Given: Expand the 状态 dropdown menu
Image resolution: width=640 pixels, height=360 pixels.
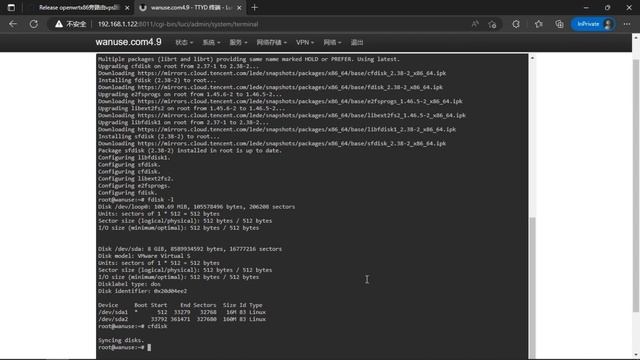Looking at the screenshot, I should click(x=184, y=42).
